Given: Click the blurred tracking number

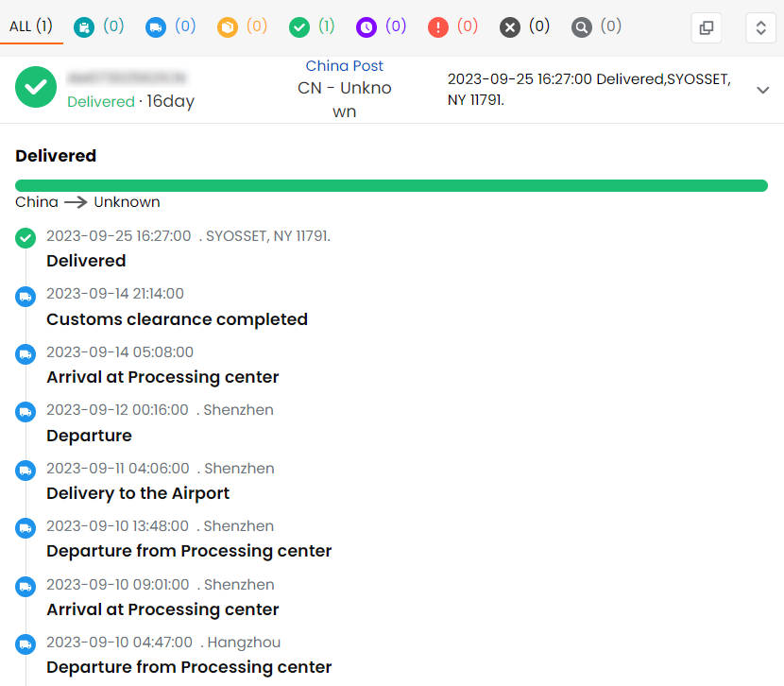Looking at the screenshot, I should tap(127, 77).
